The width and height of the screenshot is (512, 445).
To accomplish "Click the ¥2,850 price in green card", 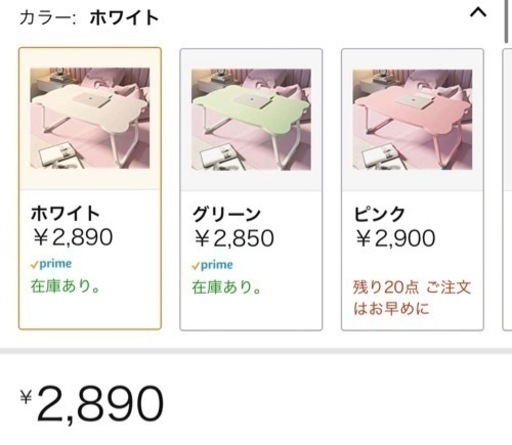I will (234, 238).
